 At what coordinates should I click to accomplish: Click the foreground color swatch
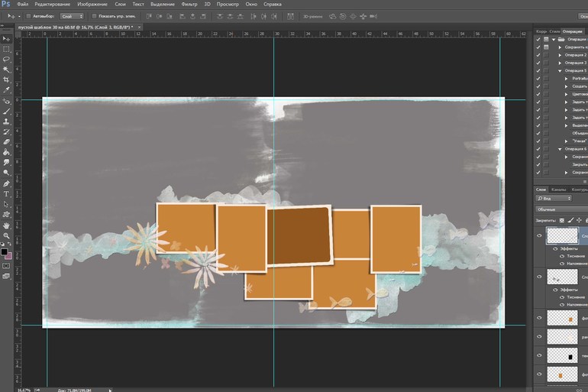[5, 251]
